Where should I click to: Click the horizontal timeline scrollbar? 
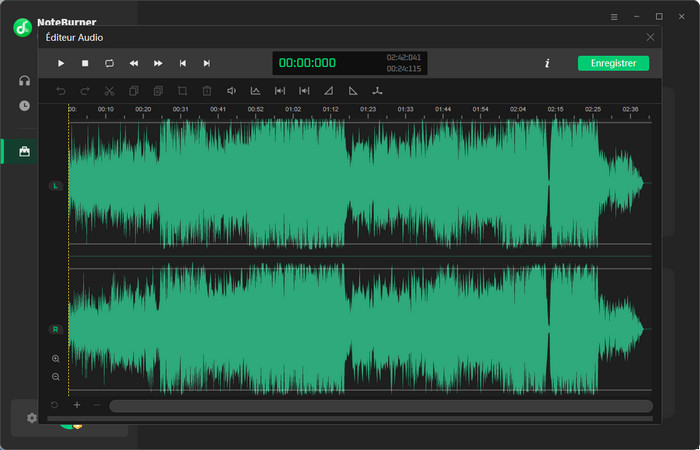381,406
